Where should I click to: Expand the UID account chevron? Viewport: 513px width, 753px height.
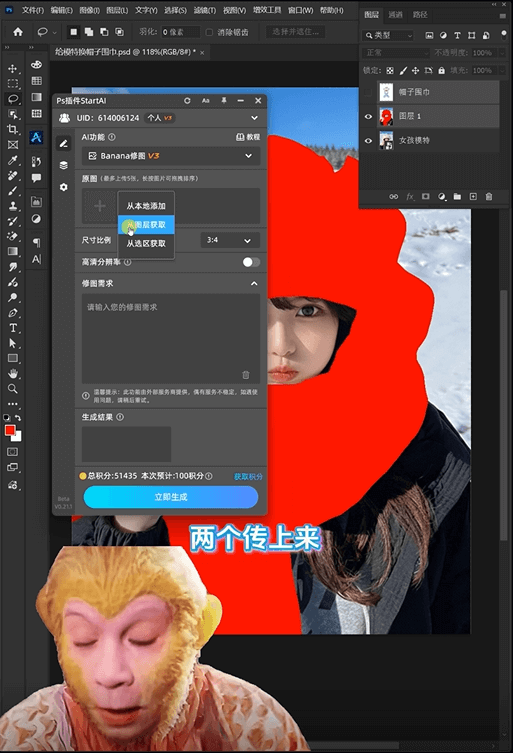coord(254,118)
